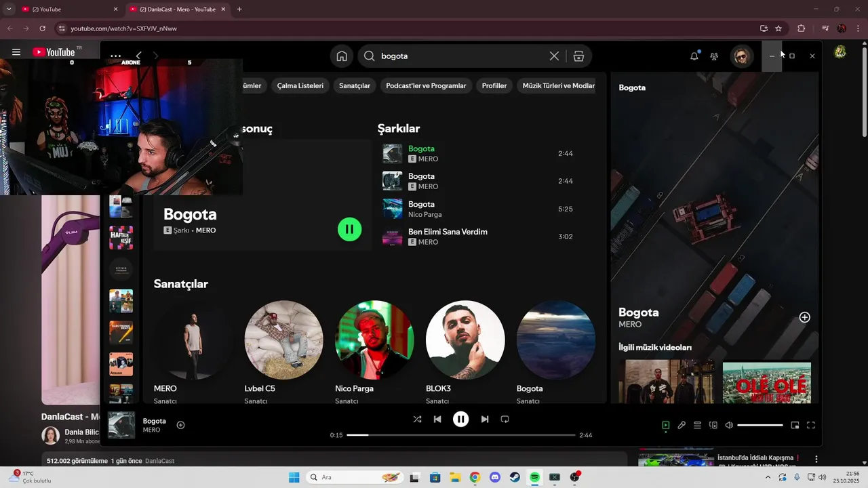Show hidden system tray icons
Image resolution: width=868 pixels, height=488 pixels.
click(x=768, y=477)
